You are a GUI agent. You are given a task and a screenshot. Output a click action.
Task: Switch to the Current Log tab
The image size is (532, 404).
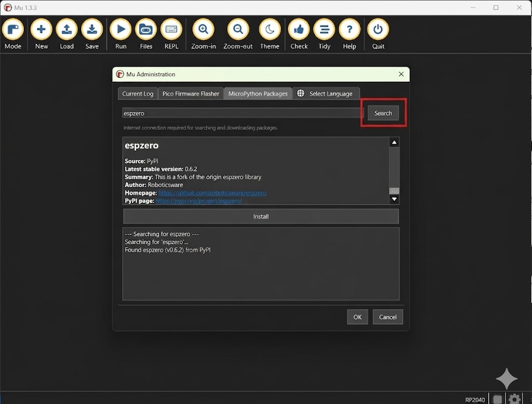point(138,94)
